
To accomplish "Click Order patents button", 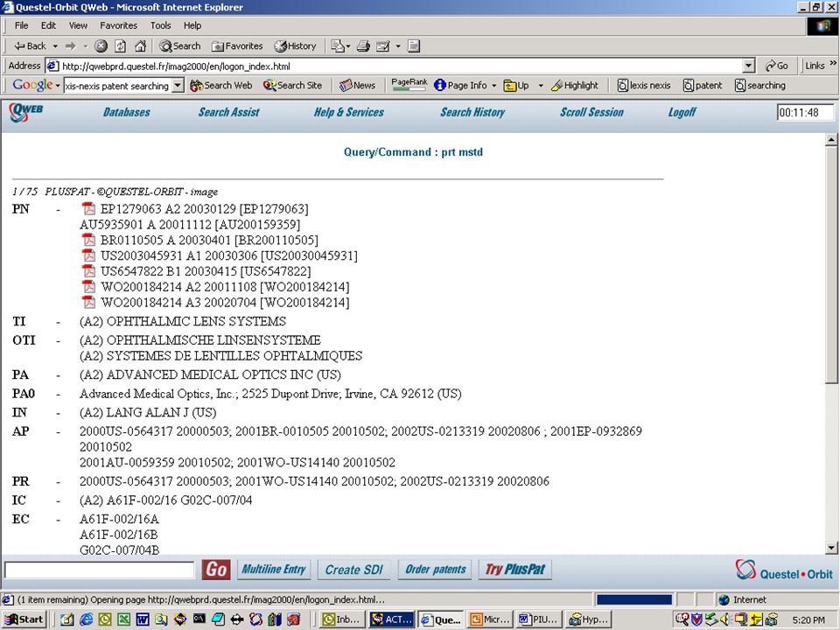I will (x=435, y=569).
